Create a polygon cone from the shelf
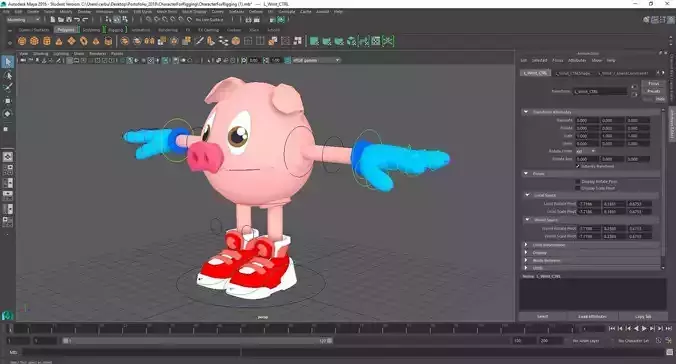Viewport: 676px width, 364px height. pos(59,41)
